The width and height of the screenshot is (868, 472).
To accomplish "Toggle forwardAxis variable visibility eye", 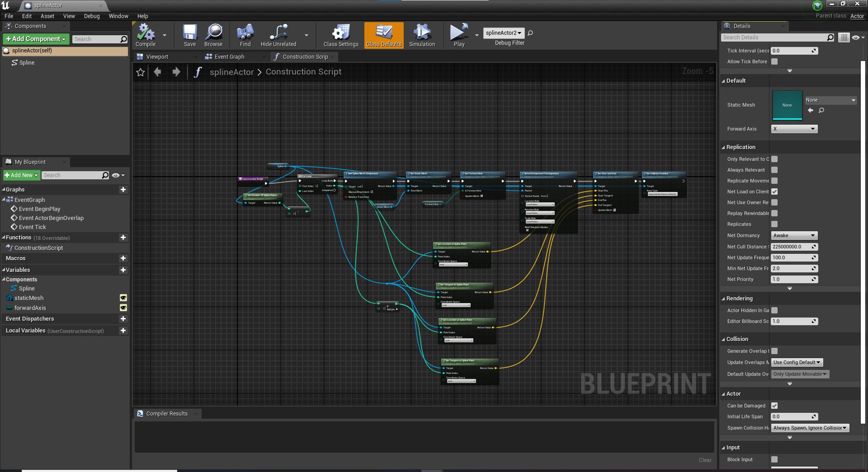I will pos(123,308).
